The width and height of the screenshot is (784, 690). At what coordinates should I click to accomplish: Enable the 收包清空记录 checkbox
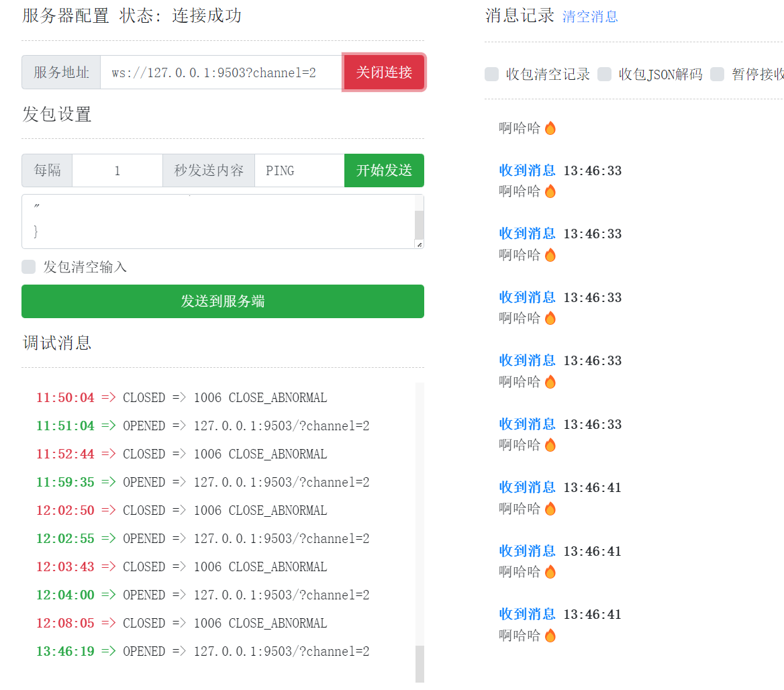pyautogui.click(x=491, y=74)
